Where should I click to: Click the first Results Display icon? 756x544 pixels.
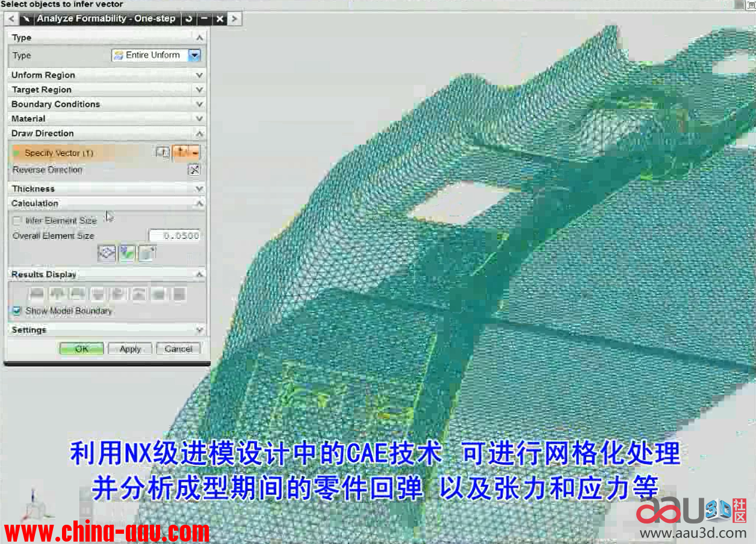tap(37, 294)
